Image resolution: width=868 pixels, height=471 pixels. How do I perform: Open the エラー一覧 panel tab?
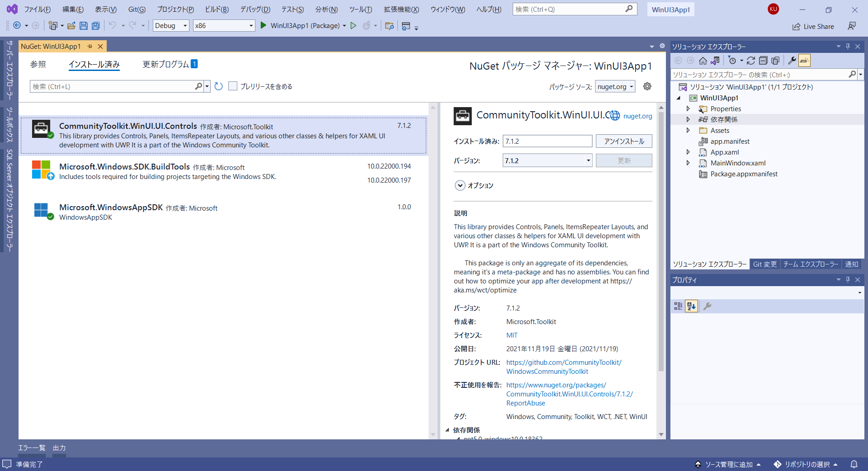[32, 447]
